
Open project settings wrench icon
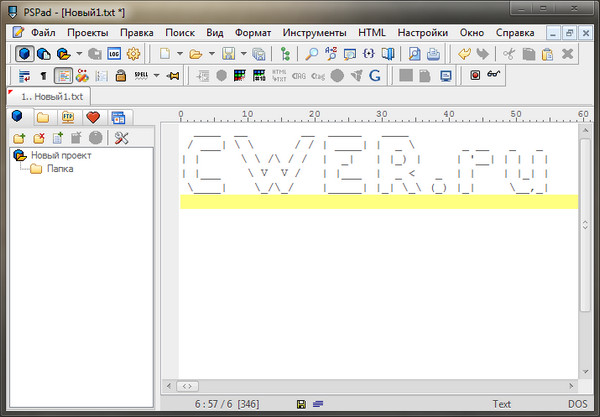tap(121, 137)
